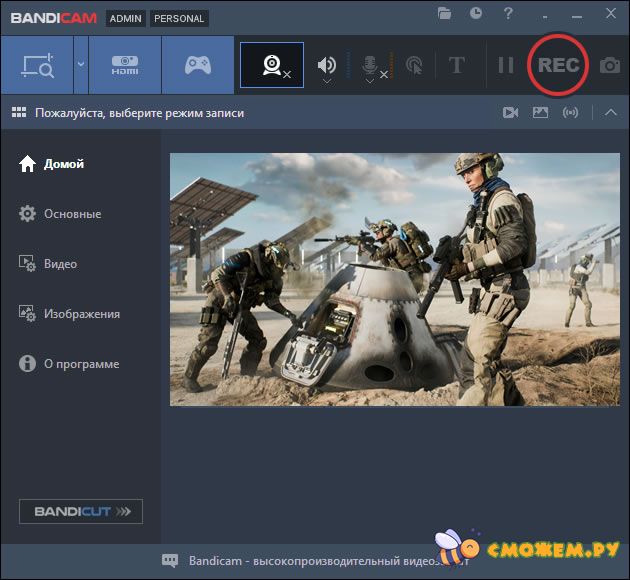
Task: Open the help question mark
Action: pos(509,14)
